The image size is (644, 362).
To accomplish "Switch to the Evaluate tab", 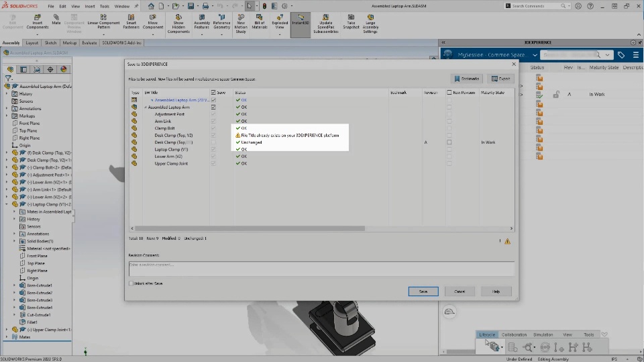I will pos(89,43).
